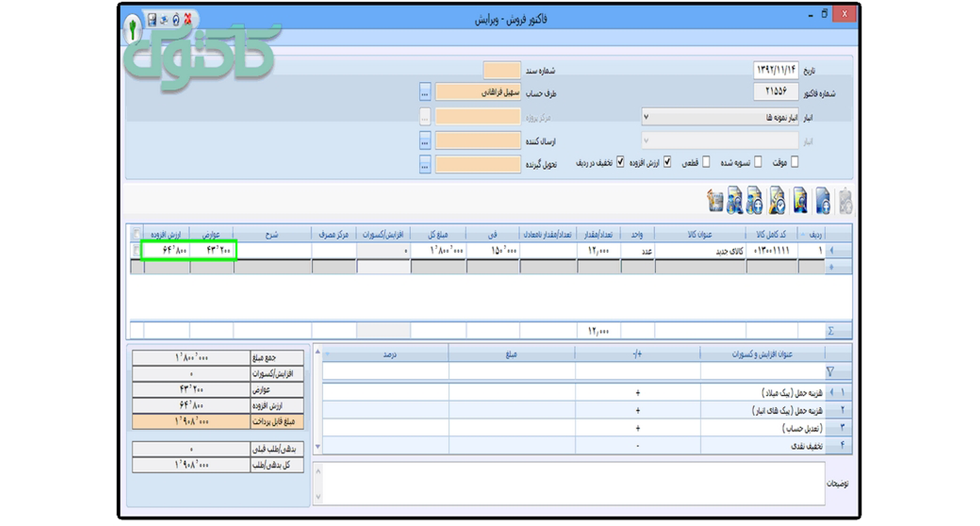980x526 pixels.
Task: Click the ... button next to تحویل گیرنده
Action: (x=424, y=163)
